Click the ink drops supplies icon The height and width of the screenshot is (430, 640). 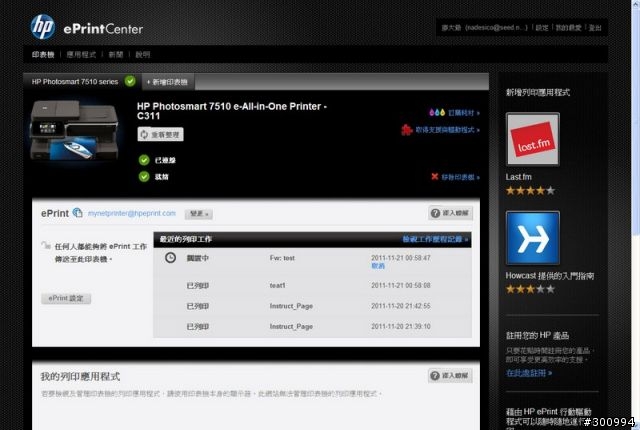(437, 112)
